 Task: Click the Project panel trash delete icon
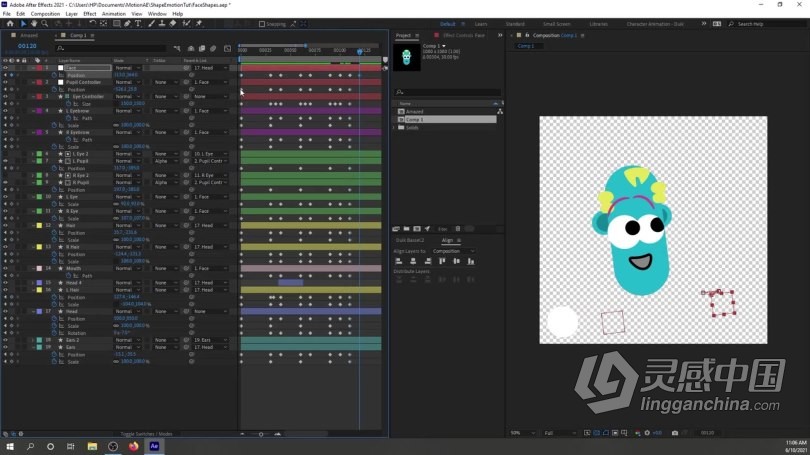coord(458,229)
